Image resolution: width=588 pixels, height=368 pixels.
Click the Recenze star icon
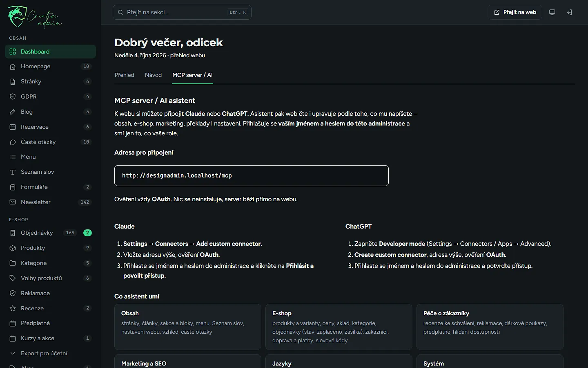[x=13, y=308]
